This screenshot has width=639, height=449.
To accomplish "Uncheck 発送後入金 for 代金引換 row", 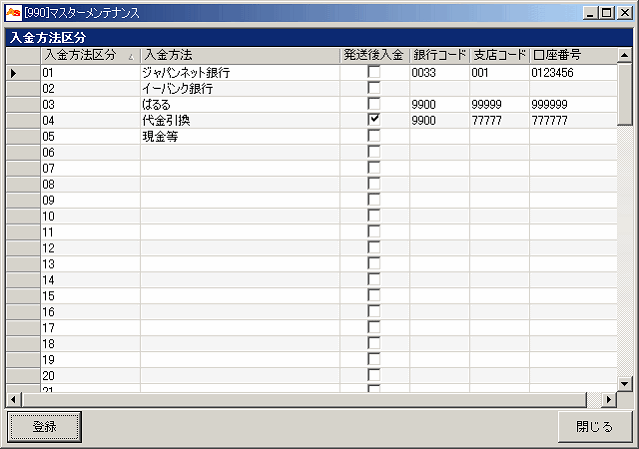I will tap(374, 120).
